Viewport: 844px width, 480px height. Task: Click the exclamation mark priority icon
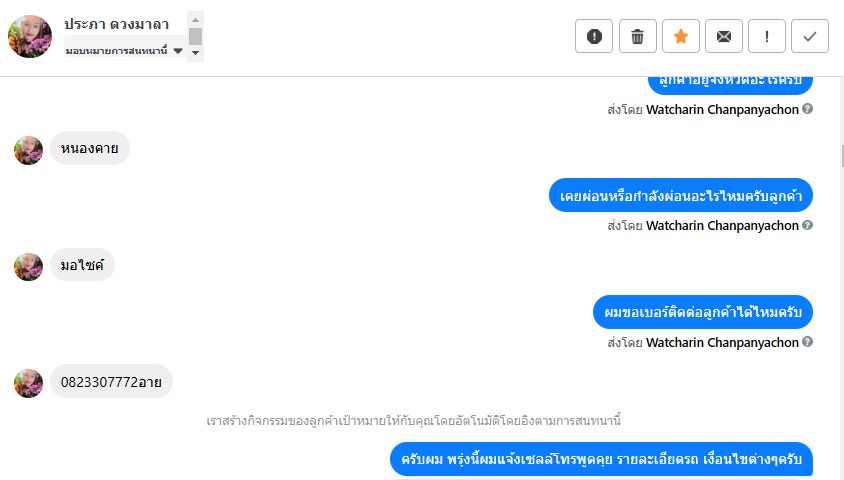766,36
